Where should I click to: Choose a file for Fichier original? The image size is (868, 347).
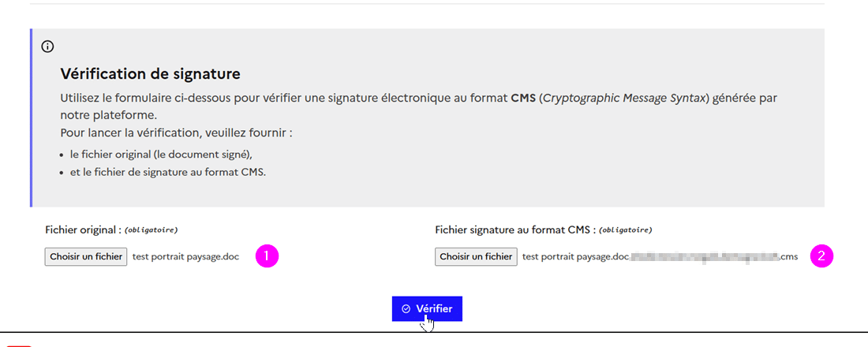point(86,256)
